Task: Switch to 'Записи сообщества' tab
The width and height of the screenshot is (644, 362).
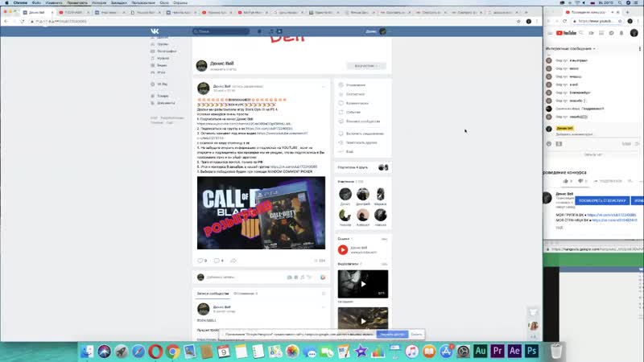Action: tap(213, 294)
